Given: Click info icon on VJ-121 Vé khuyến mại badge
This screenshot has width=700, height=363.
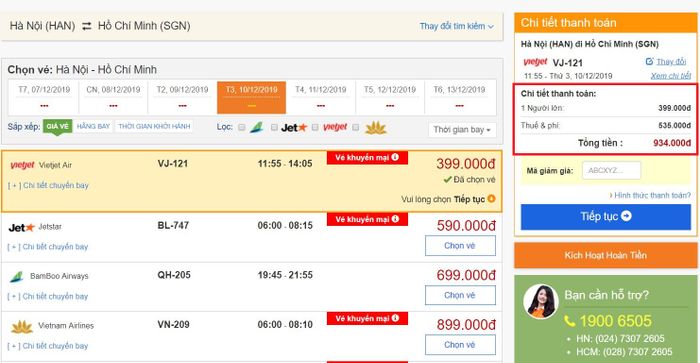Looking at the screenshot, I should (395, 157).
